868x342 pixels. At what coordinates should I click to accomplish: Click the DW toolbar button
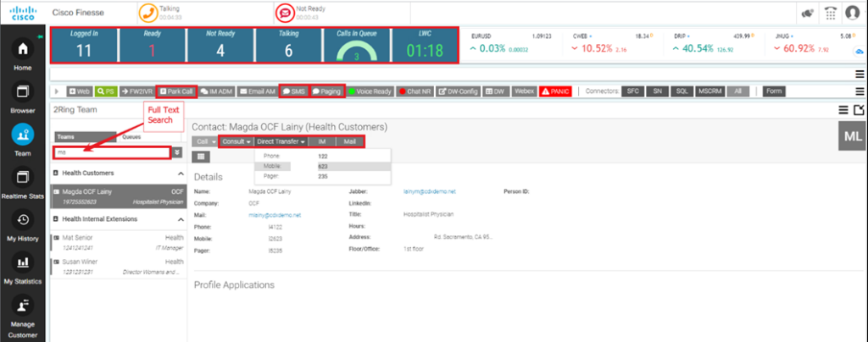pyautogui.click(x=495, y=91)
